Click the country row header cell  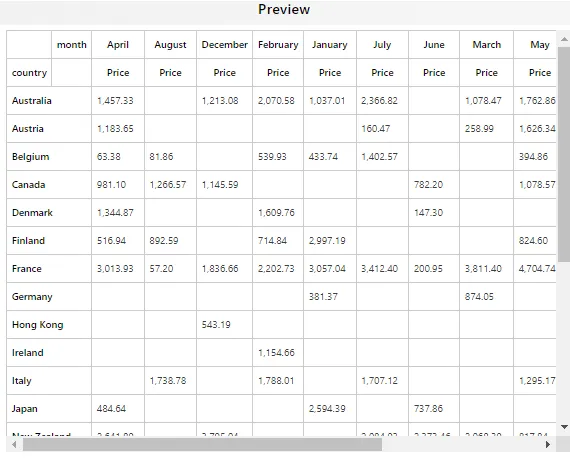pos(29,73)
